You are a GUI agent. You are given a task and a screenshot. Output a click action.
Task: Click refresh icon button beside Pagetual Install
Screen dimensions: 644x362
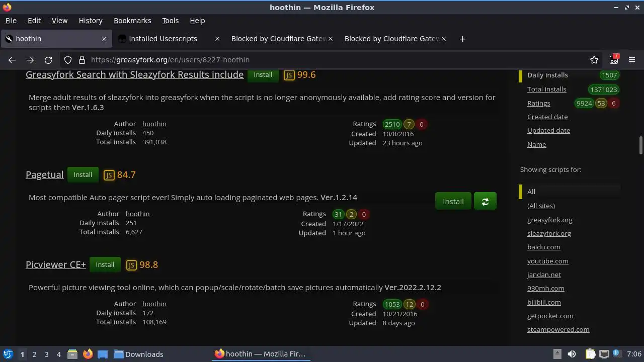coord(485,201)
